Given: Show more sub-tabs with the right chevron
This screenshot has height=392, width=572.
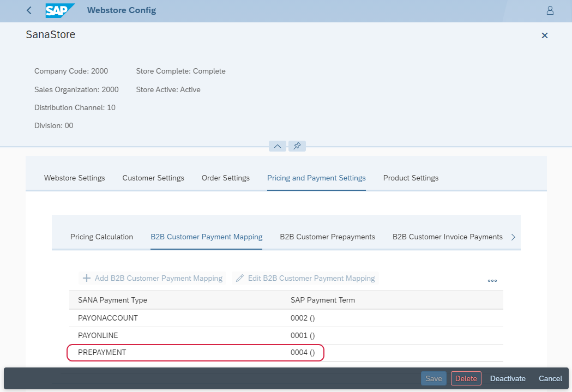Looking at the screenshot, I should pos(513,237).
